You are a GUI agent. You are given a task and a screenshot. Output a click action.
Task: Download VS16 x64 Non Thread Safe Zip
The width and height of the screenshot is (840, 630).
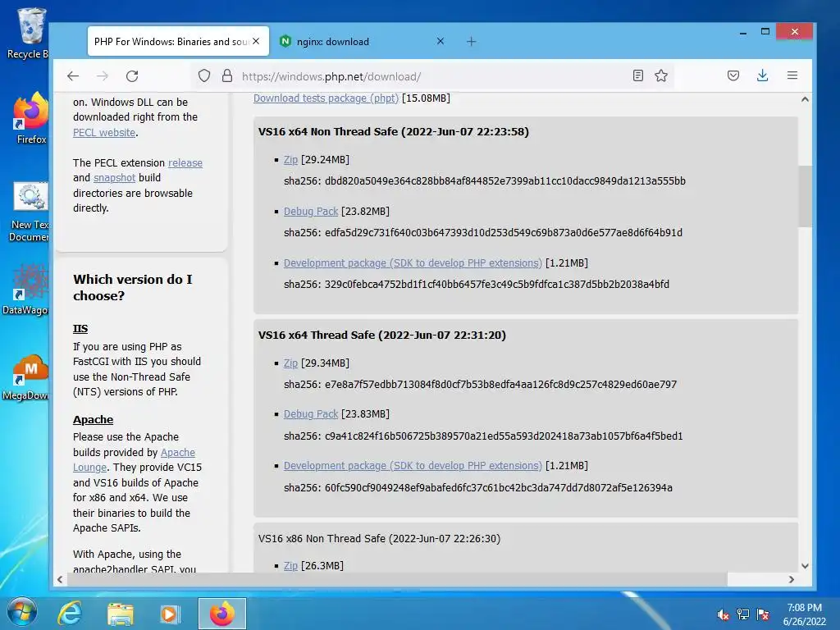click(290, 160)
